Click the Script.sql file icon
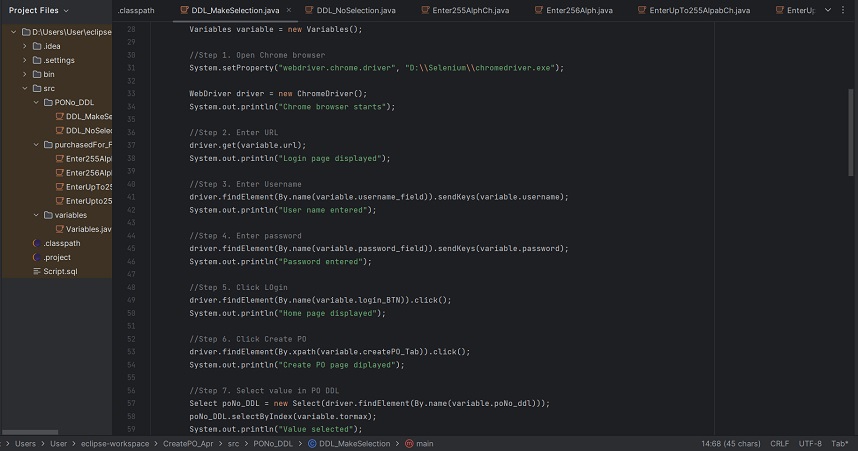 coord(37,271)
